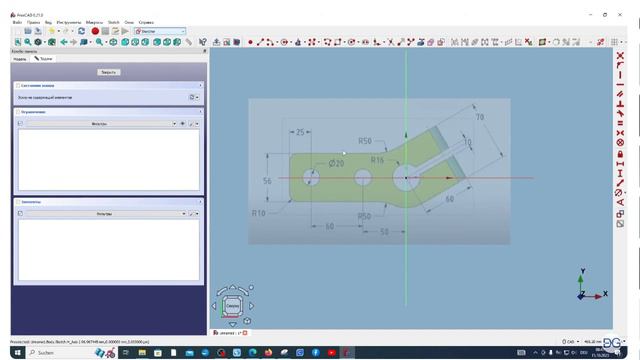This screenshot has height=360, width=640.
Task: Select the Circle creation tool
Action: coord(284,42)
